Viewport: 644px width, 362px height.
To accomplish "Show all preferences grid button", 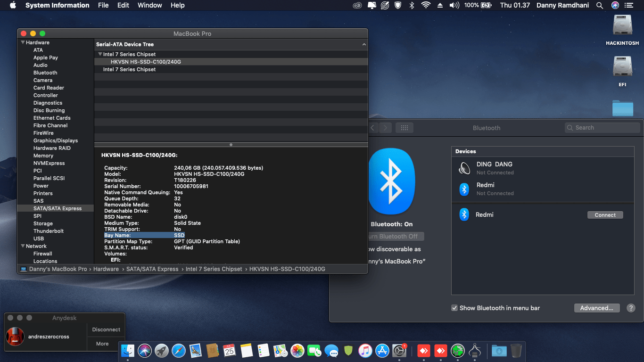I will (404, 128).
